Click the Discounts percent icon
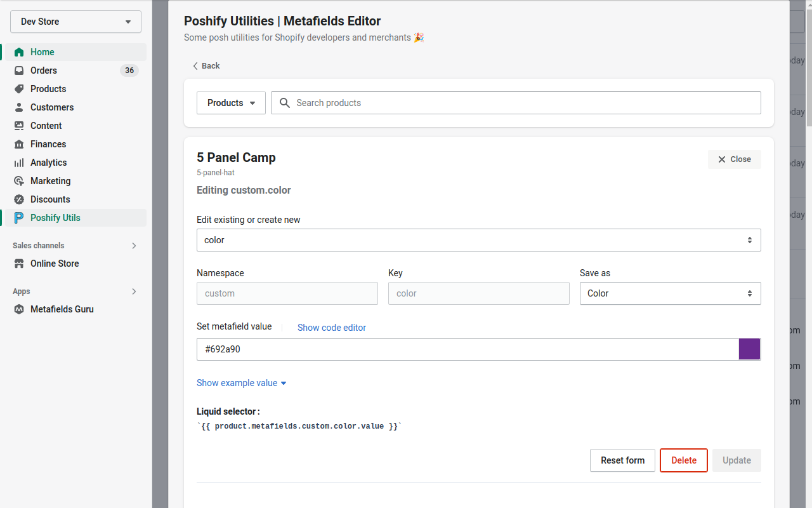Screen dimensions: 812x508 [x=19, y=199]
